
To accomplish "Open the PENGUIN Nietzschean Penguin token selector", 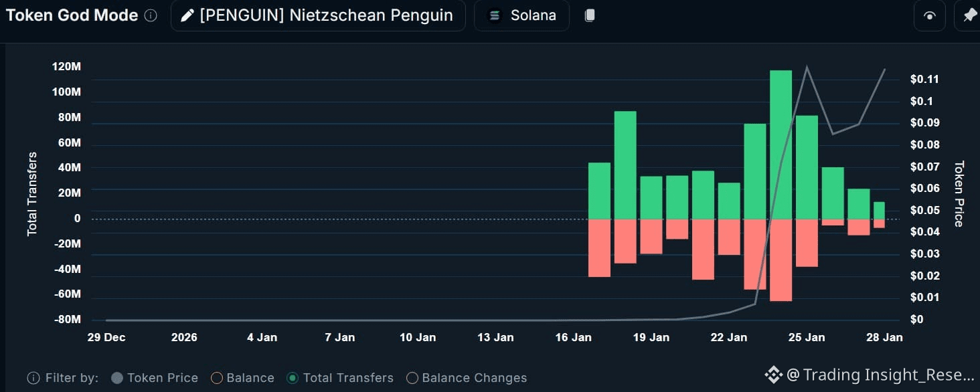I will pos(318,15).
